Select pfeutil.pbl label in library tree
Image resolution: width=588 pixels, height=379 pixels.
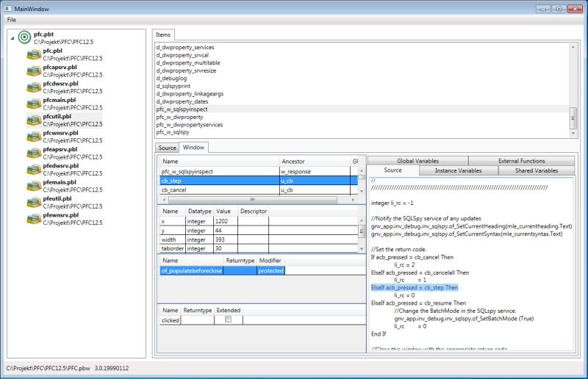[x=57, y=199]
